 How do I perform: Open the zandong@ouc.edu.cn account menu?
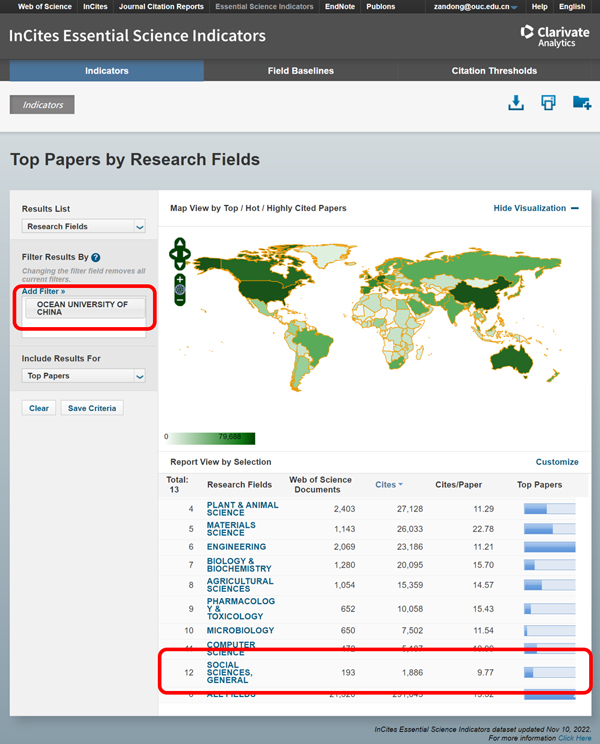point(475,7)
